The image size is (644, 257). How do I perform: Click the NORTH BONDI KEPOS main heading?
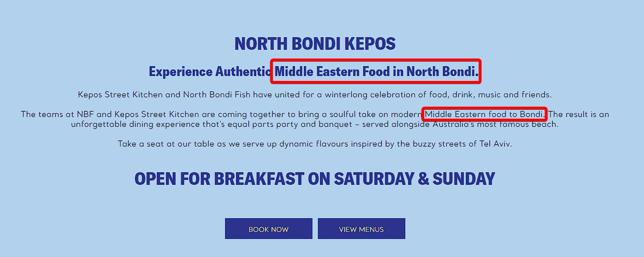click(315, 44)
